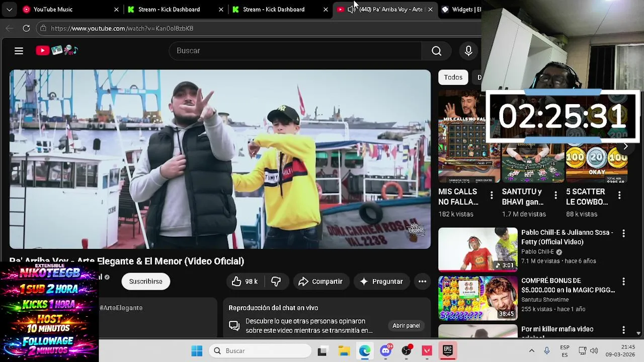Open Task View on the taskbar
644x362 pixels.
[322, 351]
